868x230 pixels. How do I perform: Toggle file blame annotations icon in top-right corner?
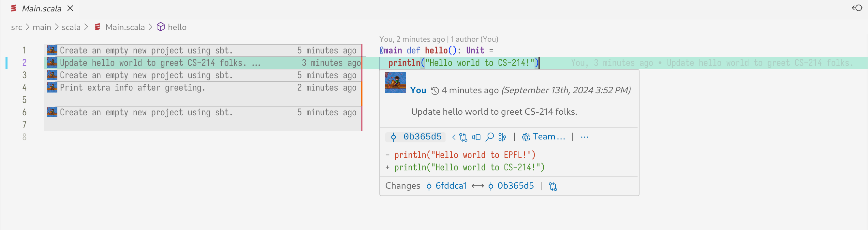tap(857, 8)
